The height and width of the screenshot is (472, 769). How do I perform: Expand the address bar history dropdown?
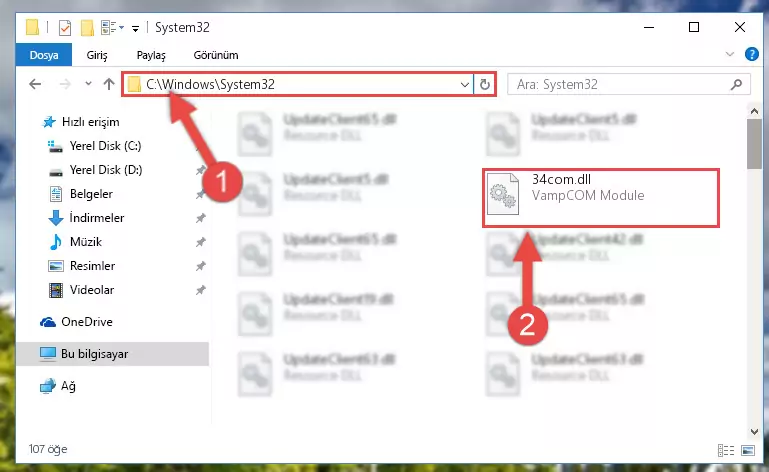(x=464, y=84)
